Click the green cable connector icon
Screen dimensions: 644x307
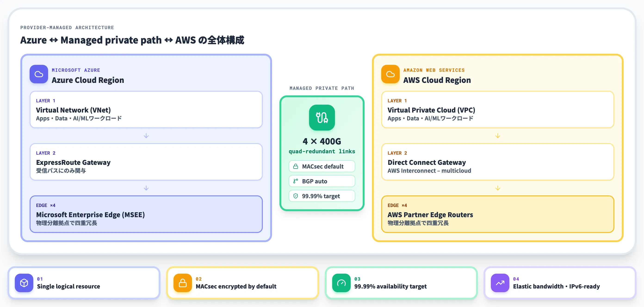pos(322,118)
